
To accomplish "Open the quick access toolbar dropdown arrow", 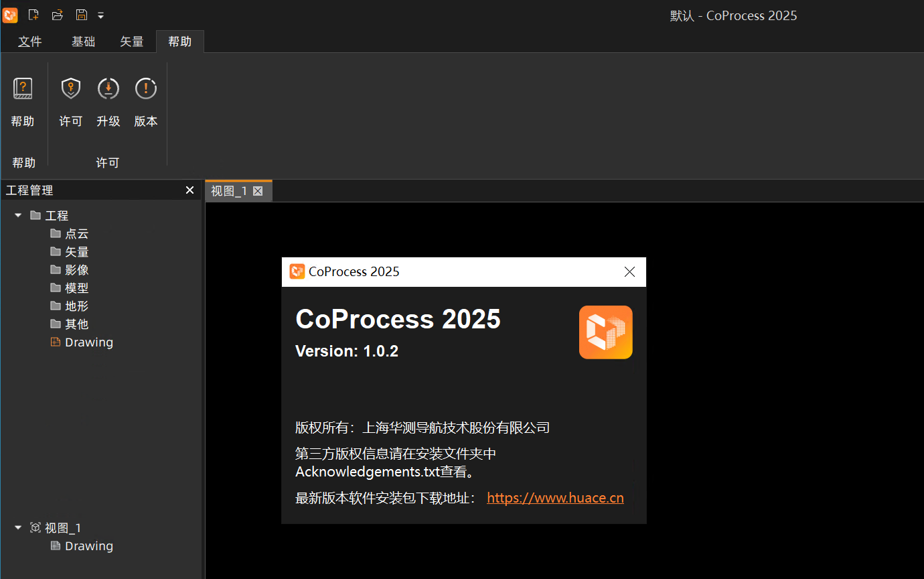I will (x=100, y=15).
